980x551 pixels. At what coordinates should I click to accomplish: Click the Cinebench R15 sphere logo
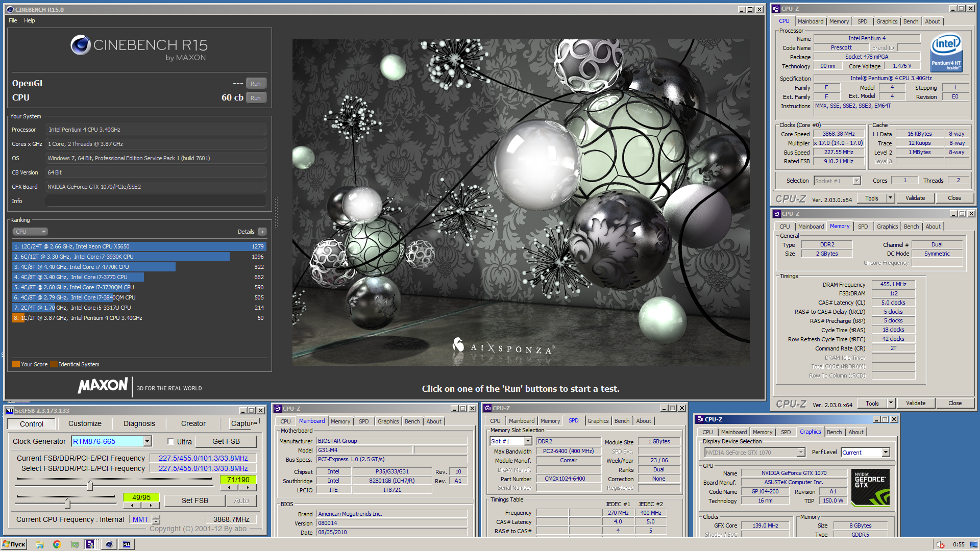(x=81, y=45)
